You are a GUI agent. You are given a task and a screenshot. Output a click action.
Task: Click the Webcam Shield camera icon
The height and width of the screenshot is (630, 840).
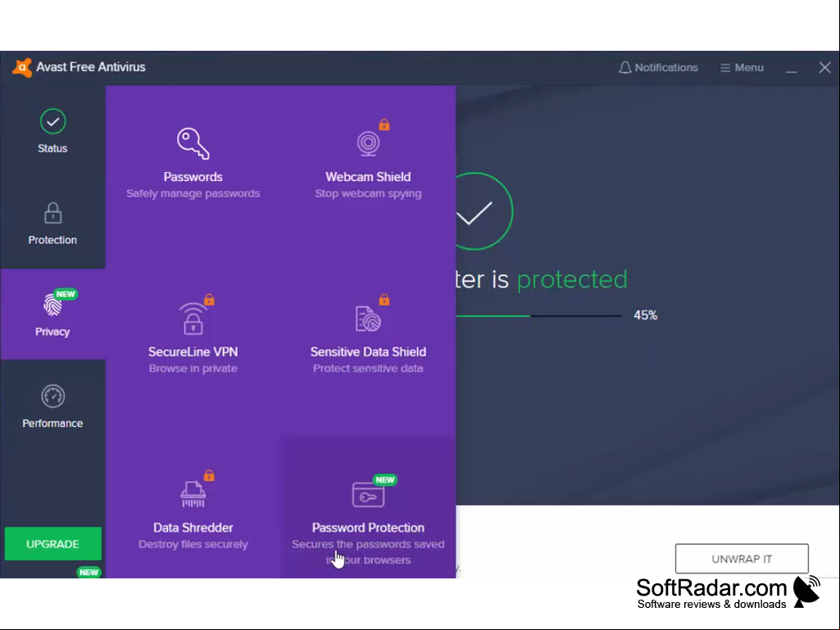click(368, 143)
